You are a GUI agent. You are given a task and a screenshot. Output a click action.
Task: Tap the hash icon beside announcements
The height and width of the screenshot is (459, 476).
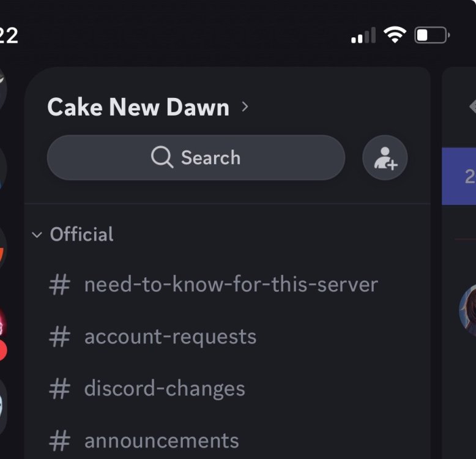point(59,441)
